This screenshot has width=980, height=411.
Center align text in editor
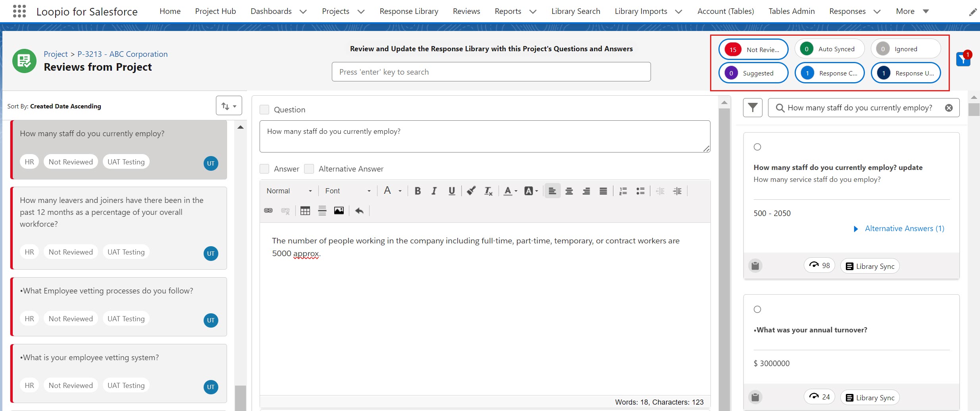click(569, 191)
